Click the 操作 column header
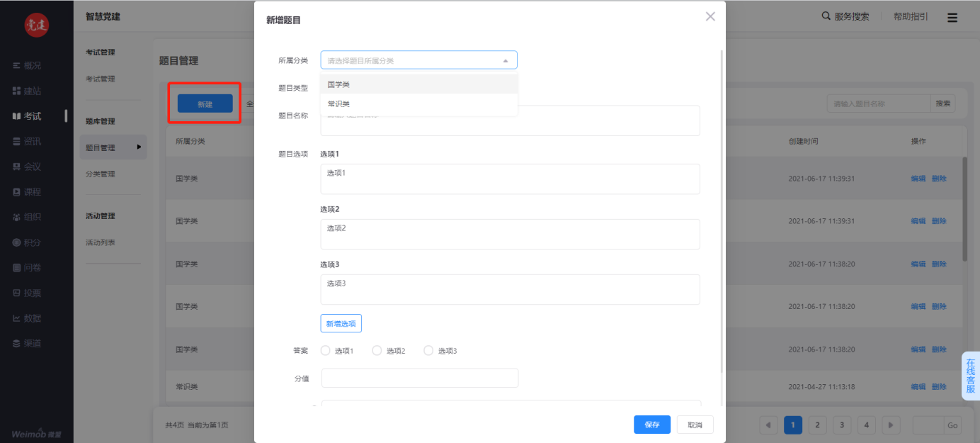The height and width of the screenshot is (443, 980). [x=918, y=141]
